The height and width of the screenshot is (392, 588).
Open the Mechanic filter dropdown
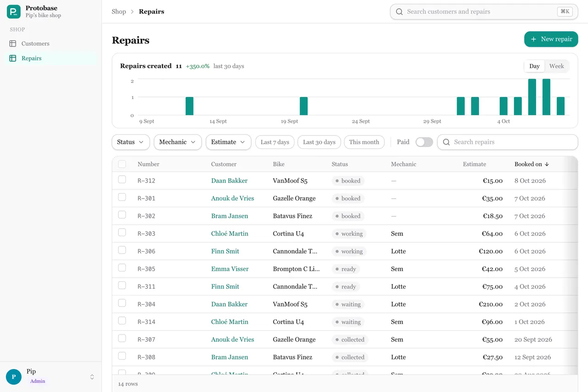(x=178, y=142)
